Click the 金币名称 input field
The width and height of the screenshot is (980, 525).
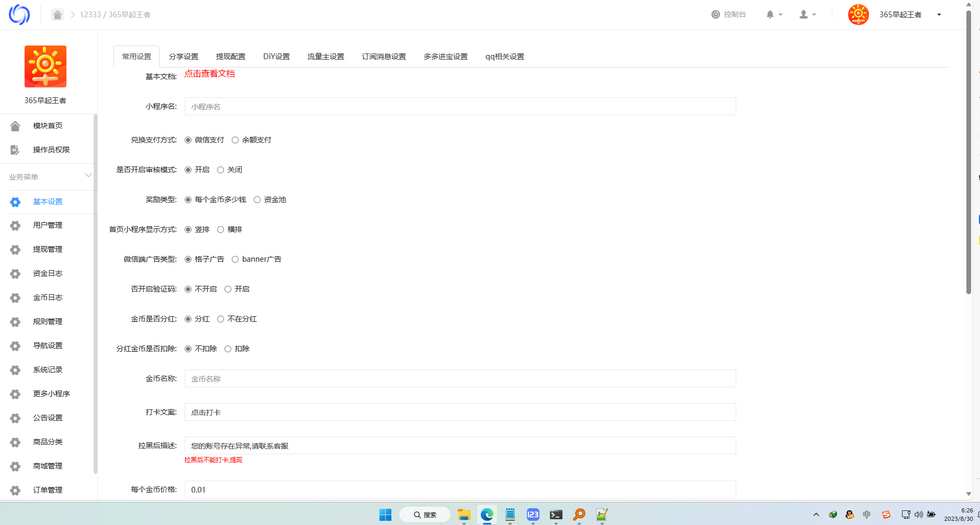pos(460,378)
